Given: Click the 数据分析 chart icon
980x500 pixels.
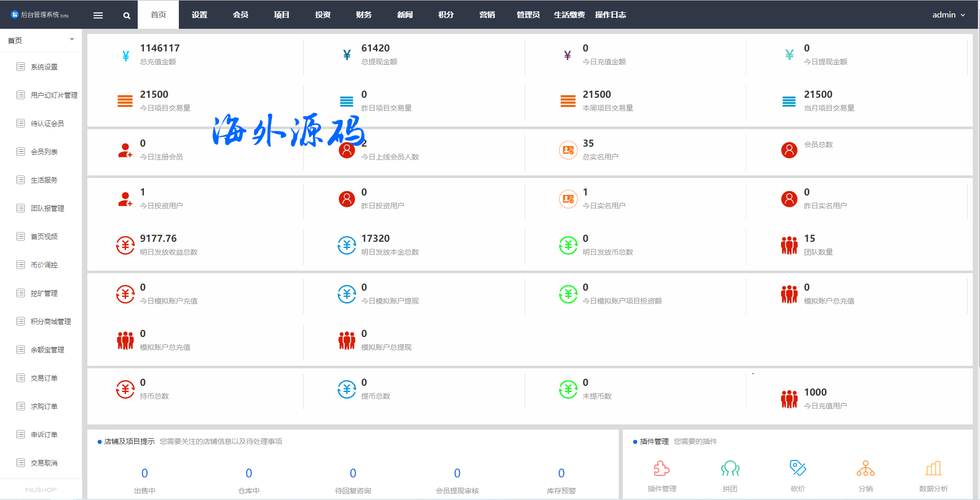Looking at the screenshot, I should 933,469.
